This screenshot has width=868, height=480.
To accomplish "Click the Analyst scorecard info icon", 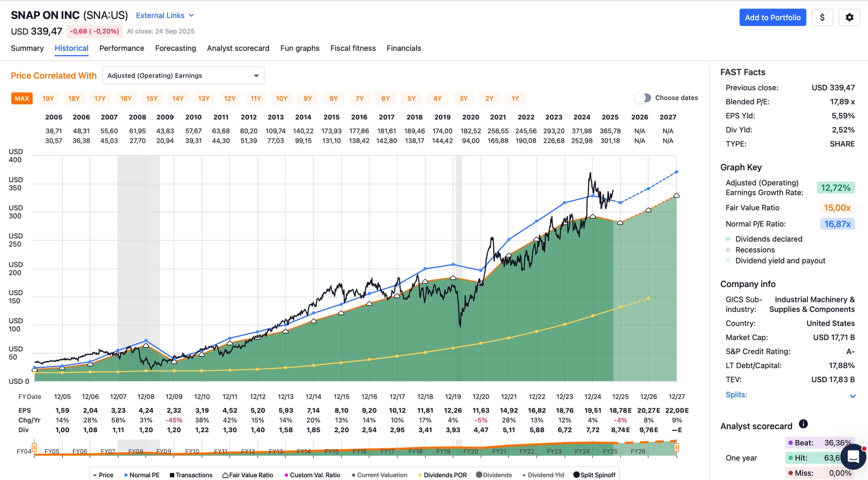I will coord(803,424).
